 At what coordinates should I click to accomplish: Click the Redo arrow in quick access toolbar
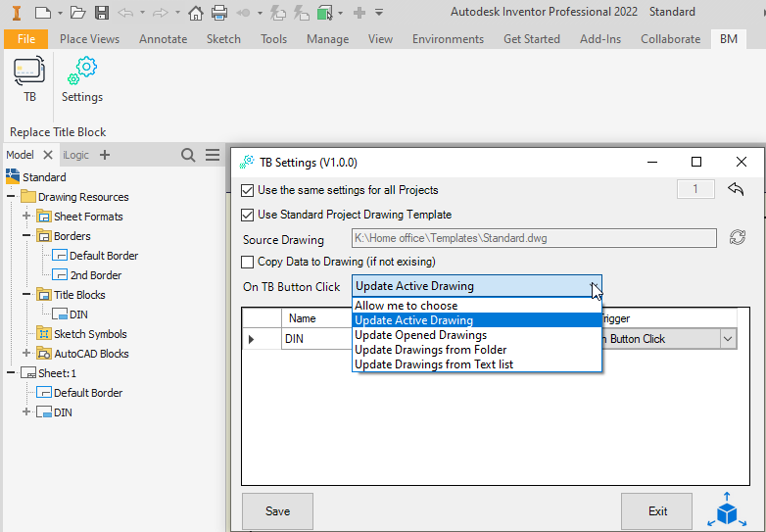161,12
